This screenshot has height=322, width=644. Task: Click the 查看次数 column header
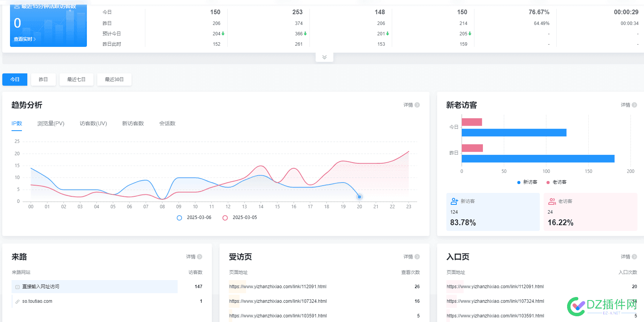(x=411, y=272)
